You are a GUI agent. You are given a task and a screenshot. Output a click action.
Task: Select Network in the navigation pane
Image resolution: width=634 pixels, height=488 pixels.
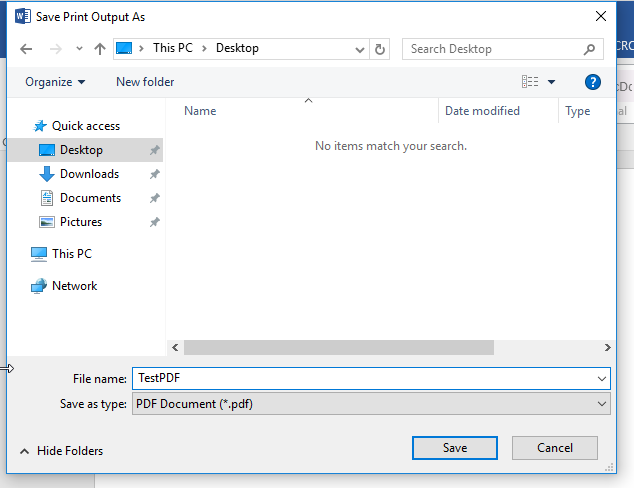[x=74, y=286]
